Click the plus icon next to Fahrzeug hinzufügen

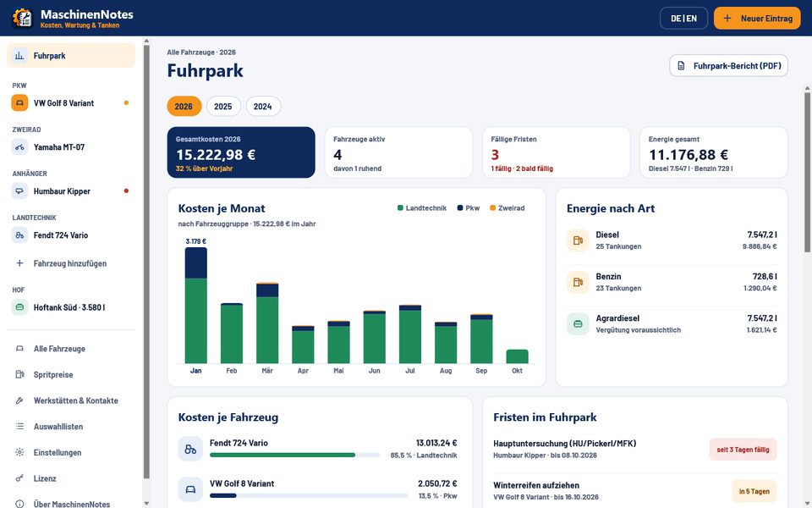coord(19,262)
